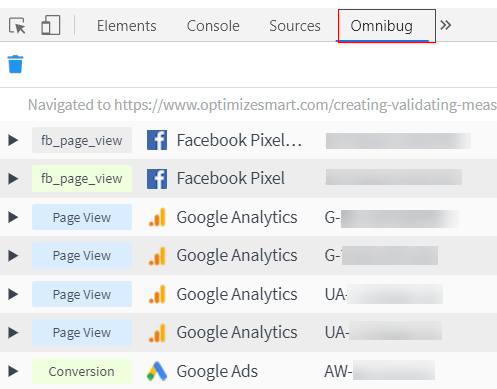The width and height of the screenshot is (497, 389).
Task: Click the blue trash clear-requests icon
Action: click(x=15, y=64)
